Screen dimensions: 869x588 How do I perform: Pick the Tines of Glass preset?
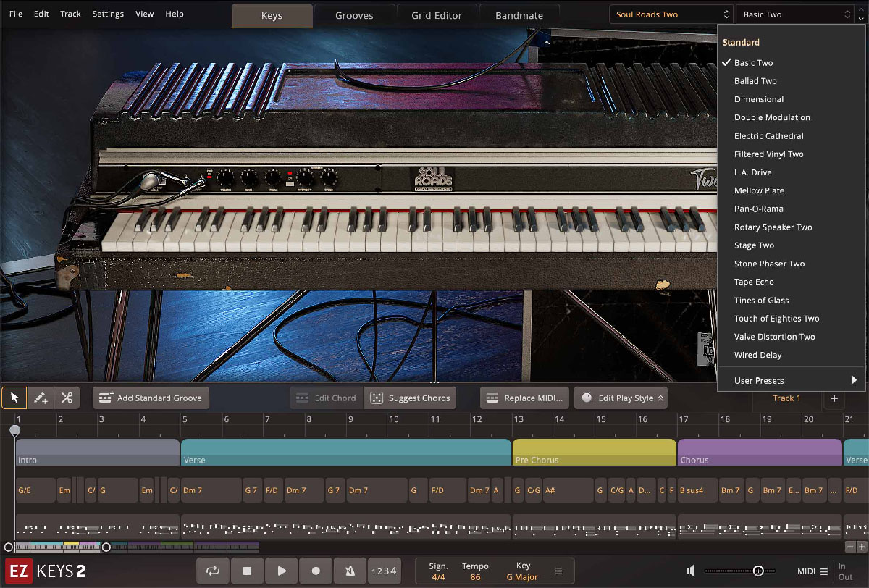[792, 301]
